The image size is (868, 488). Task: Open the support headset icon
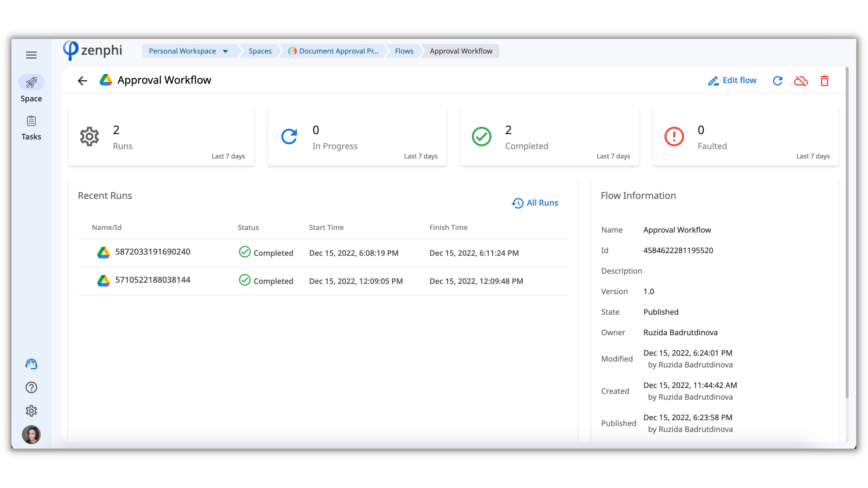31,364
